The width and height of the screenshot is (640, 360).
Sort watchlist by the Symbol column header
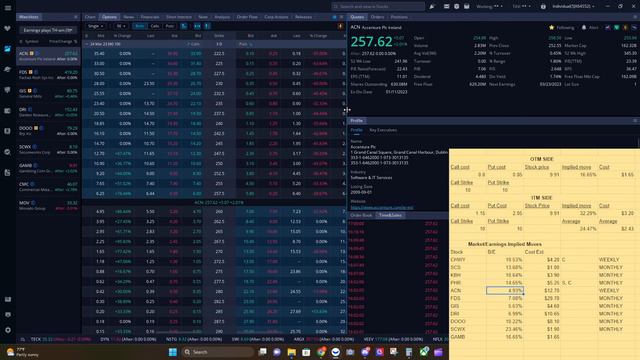coord(31,42)
